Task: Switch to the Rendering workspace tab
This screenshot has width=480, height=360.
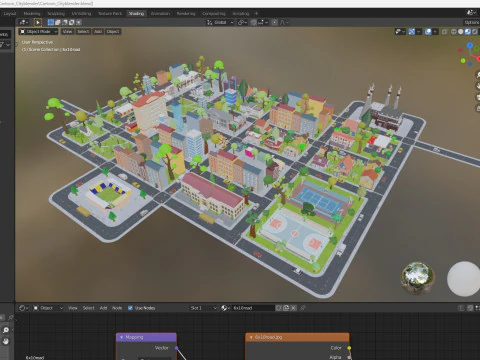Action: tap(186, 14)
